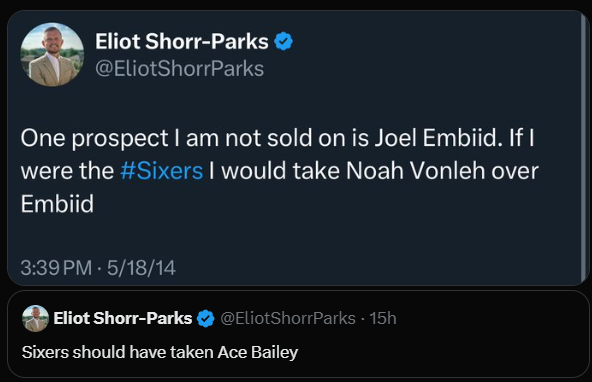Click the verified badge beside top display name
Viewport: 592px width, 382px height.
[284, 41]
